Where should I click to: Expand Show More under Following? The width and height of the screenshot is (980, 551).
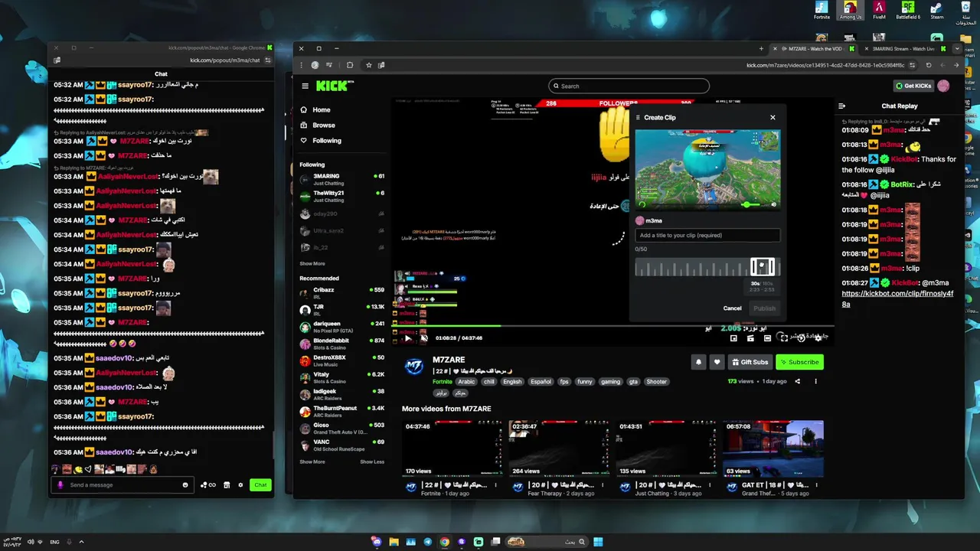click(x=312, y=263)
